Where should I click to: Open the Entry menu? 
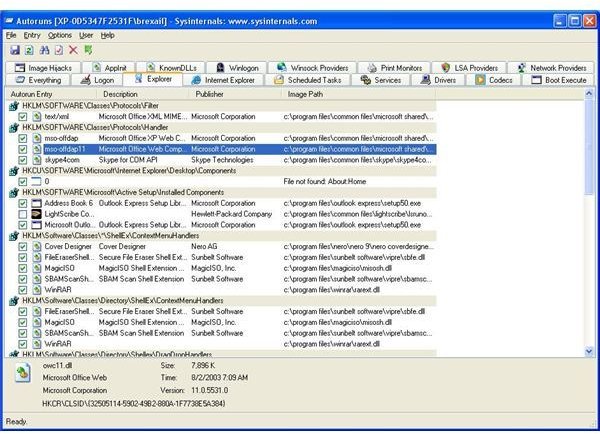[x=32, y=35]
